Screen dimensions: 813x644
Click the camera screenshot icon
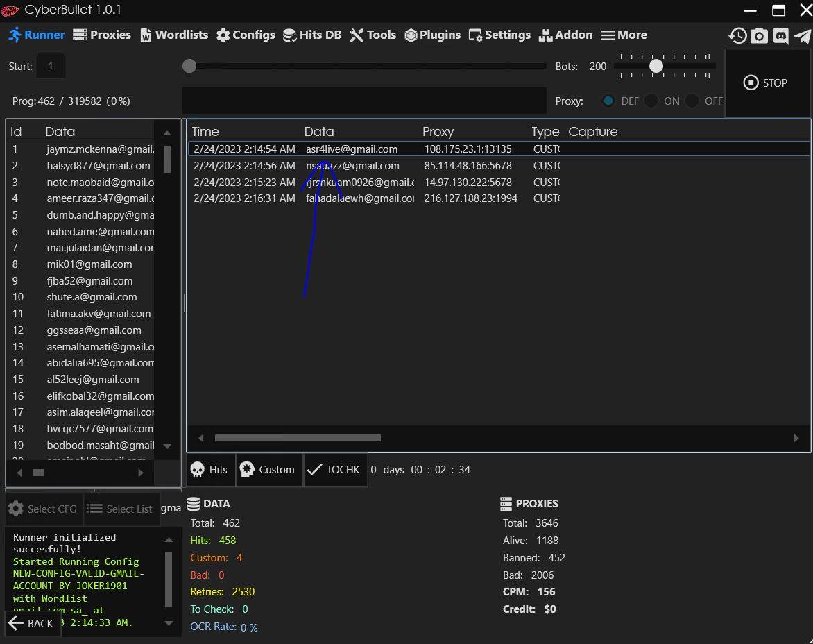[x=759, y=36]
